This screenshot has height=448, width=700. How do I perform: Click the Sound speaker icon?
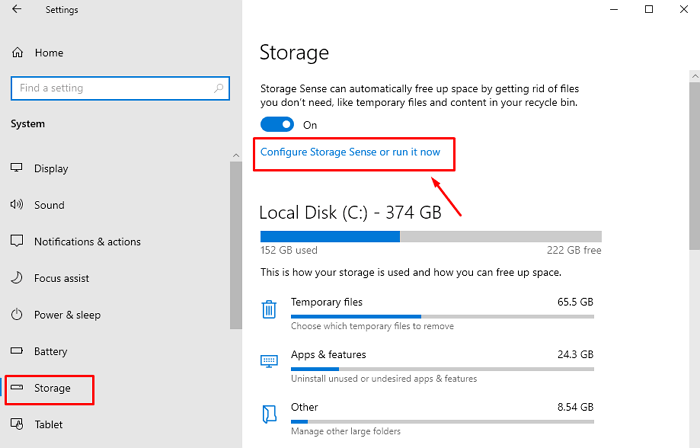click(x=16, y=205)
